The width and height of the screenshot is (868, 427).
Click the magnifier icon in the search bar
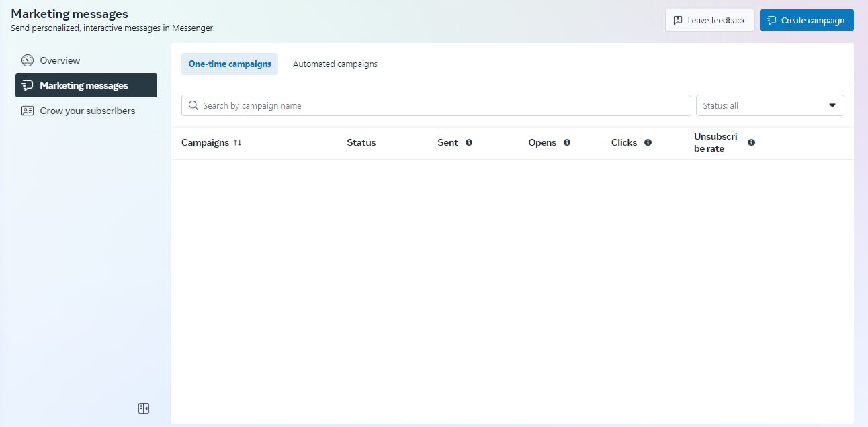pyautogui.click(x=193, y=105)
